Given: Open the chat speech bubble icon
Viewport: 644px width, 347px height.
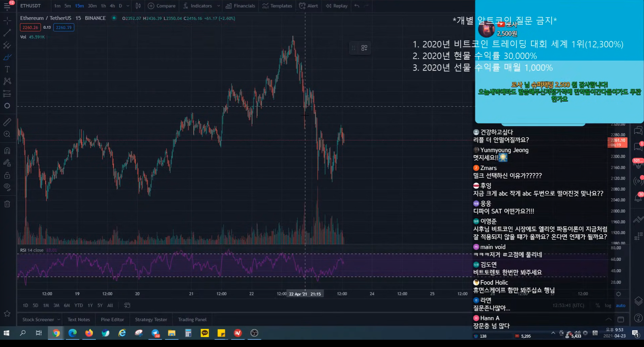Looking at the screenshot, I should 638,146.
